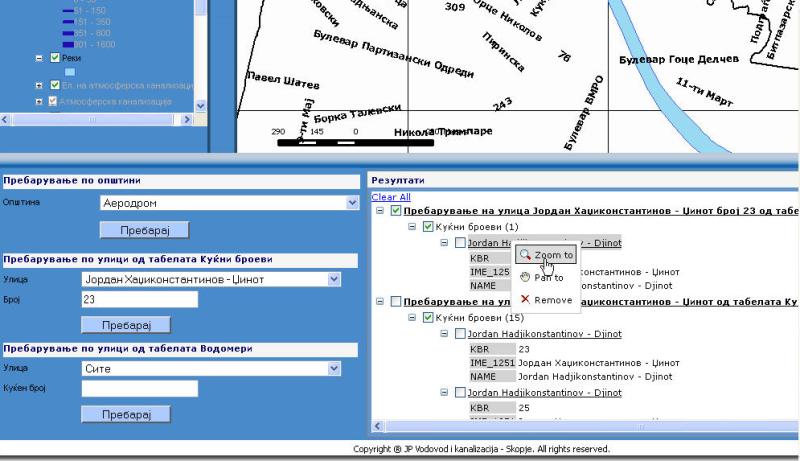The width and height of the screenshot is (800, 461).
Task: Expand the Ел. на атмосферска канализација layer
Action: [x=39, y=86]
